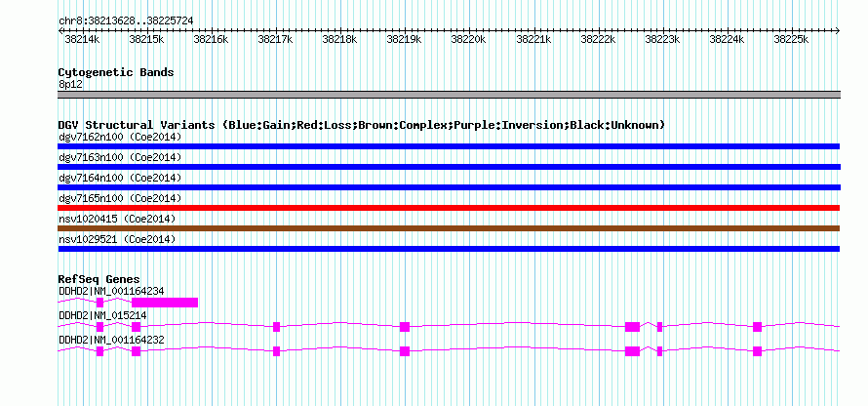Viewport: 868px width, 406px height.
Task: Open the dgv7163n100 (Coe2014) label
Action: pyautogui.click(x=120, y=157)
